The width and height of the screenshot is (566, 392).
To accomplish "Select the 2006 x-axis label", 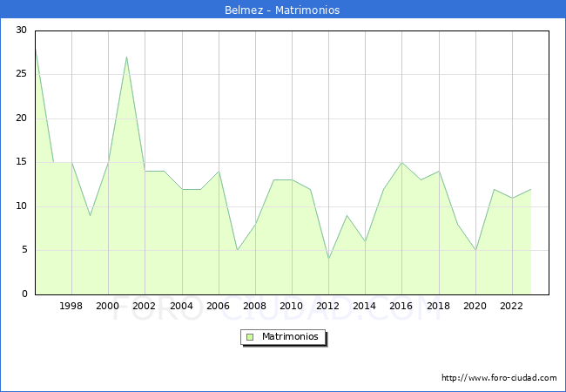I will (219, 307).
